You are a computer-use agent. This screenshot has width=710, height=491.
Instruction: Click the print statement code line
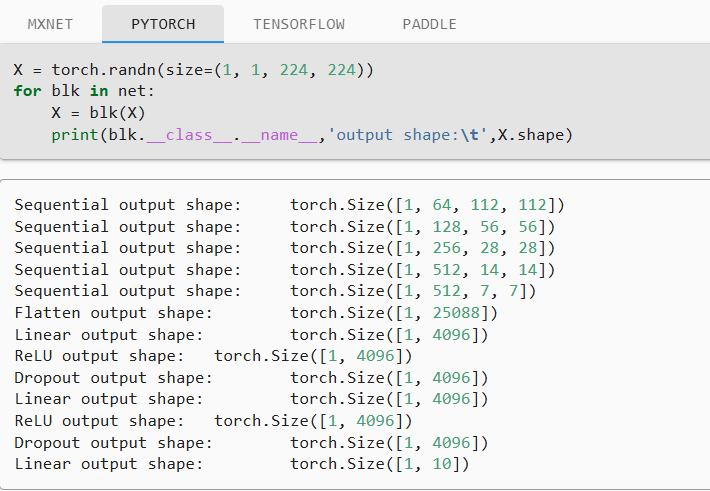click(312, 135)
